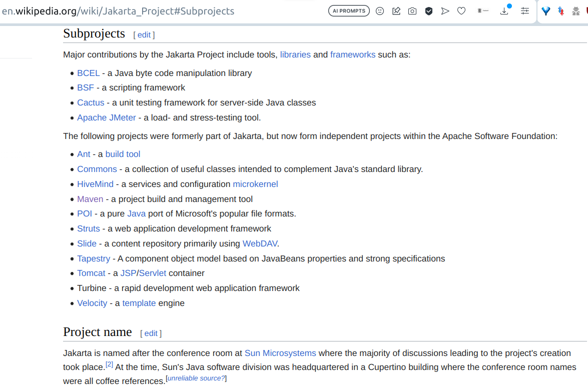
Task: Open the downloads icon with blue dot
Action: [505, 10]
